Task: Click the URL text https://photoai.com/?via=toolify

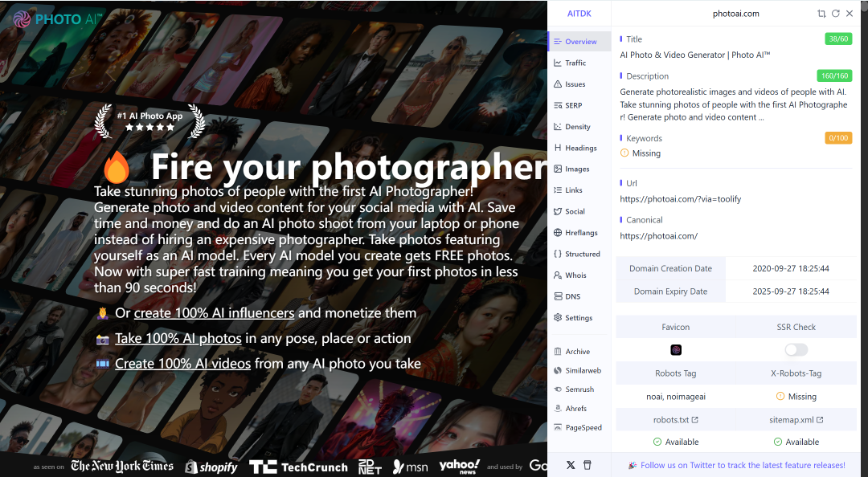Action: pyautogui.click(x=681, y=199)
